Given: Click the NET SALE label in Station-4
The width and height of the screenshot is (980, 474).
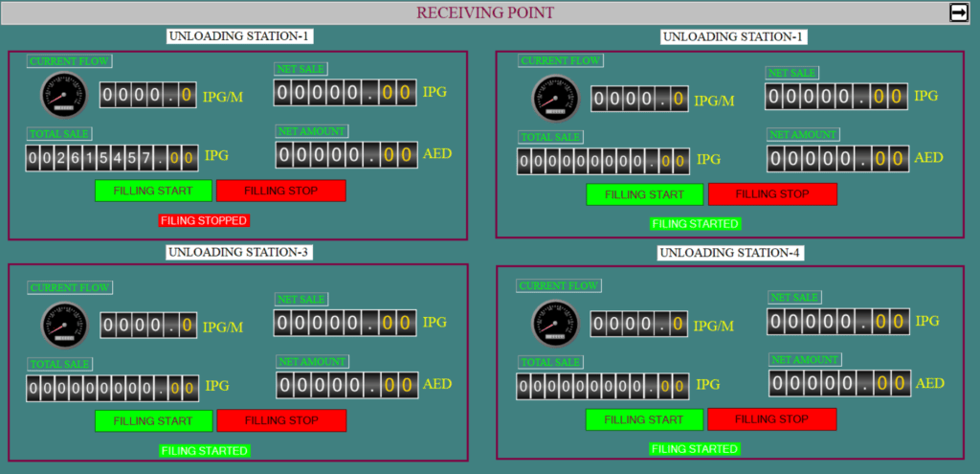Looking at the screenshot, I should click(x=794, y=298).
